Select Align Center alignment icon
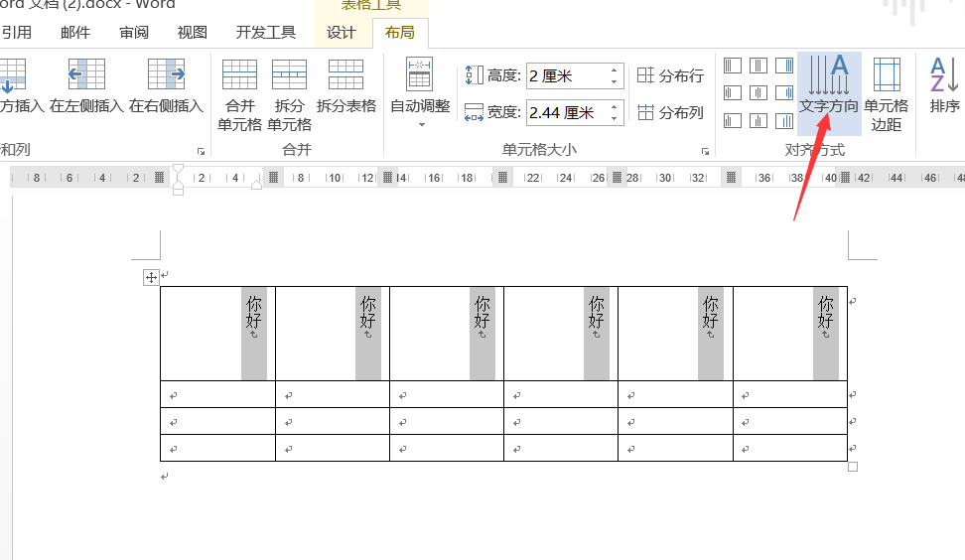 click(758, 93)
